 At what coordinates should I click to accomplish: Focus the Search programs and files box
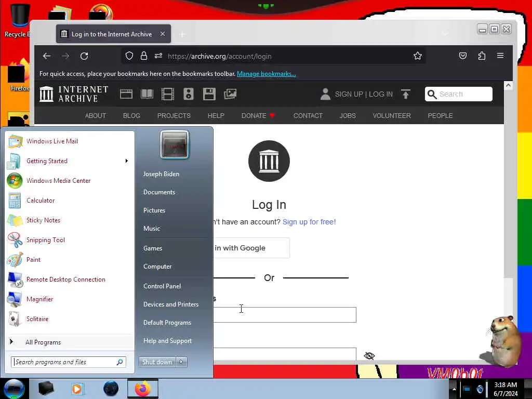coord(69,362)
